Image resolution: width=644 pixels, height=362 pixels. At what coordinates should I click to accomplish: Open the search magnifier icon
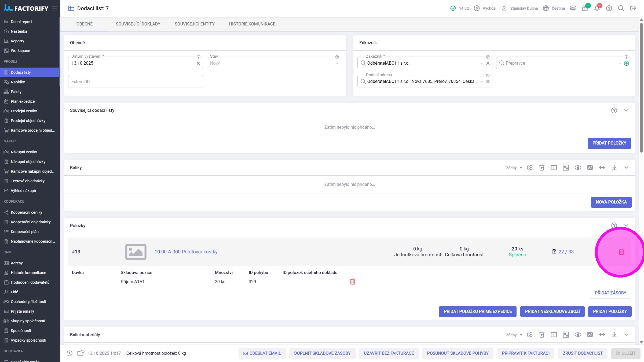(x=621, y=8)
